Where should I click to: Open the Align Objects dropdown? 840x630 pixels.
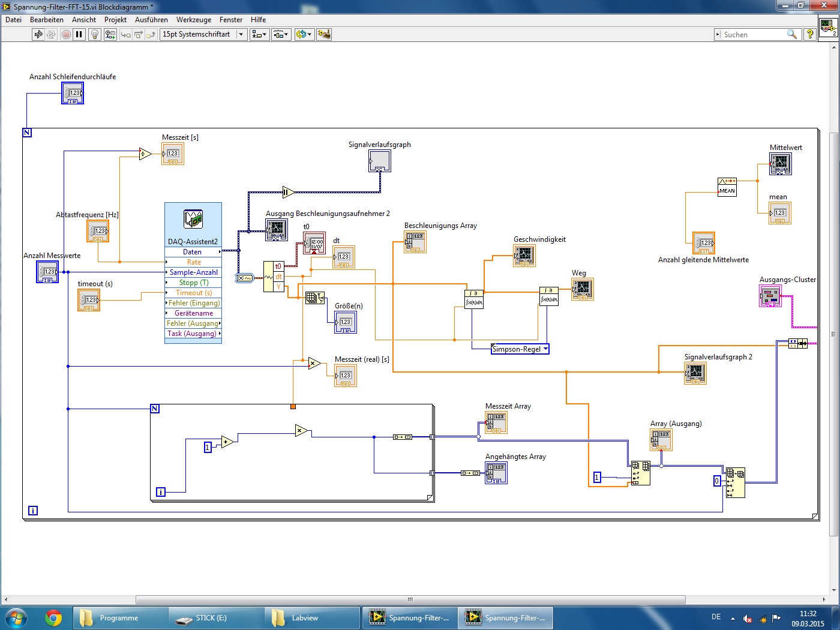click(x=259, y=34)
